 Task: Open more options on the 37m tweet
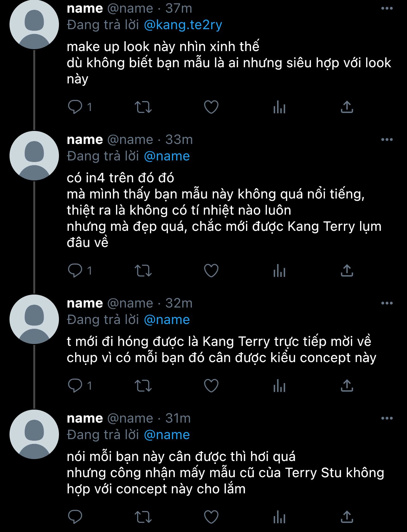tap(387, 9)
